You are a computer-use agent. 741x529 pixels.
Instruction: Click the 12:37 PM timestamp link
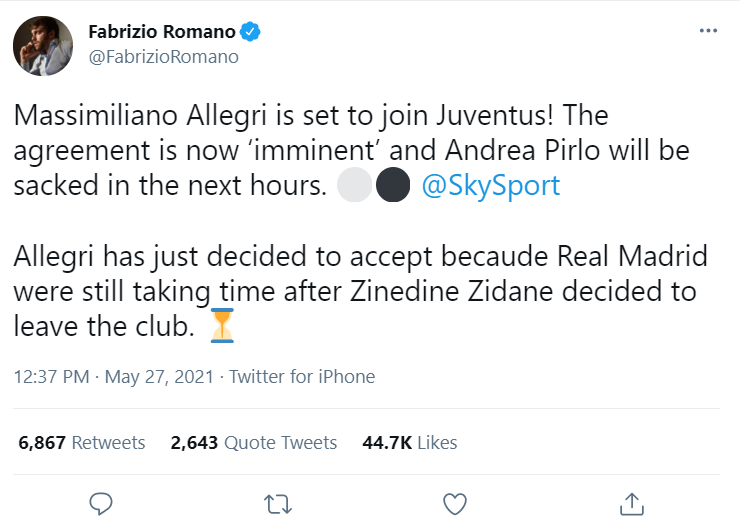[x=50, y=377]
